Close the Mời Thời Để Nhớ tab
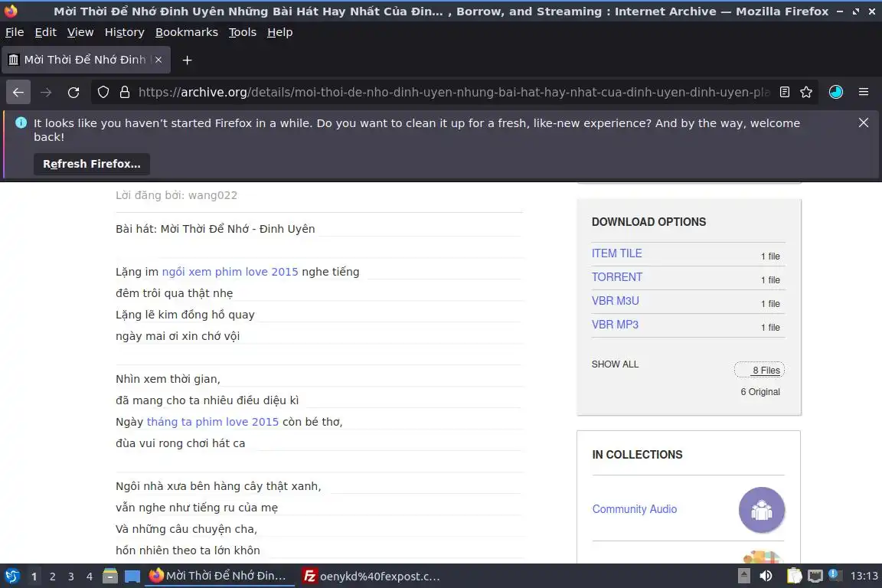This screenshot has width=882, height=588. pos(158,60)
